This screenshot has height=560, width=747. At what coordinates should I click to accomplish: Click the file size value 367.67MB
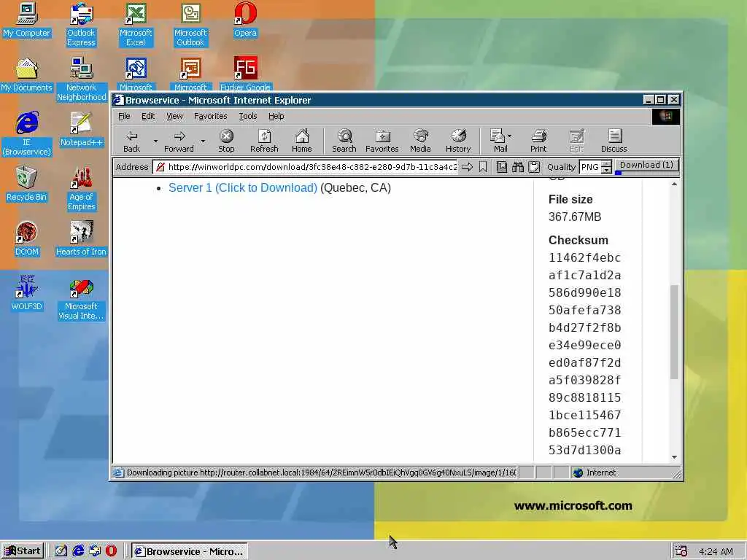tap(575, 217)
